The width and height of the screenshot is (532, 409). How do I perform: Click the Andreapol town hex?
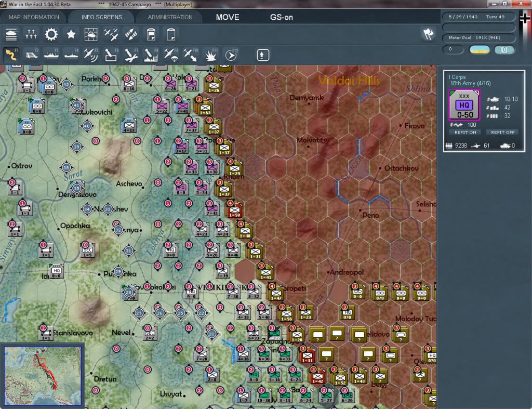click(x=328, y=272)
